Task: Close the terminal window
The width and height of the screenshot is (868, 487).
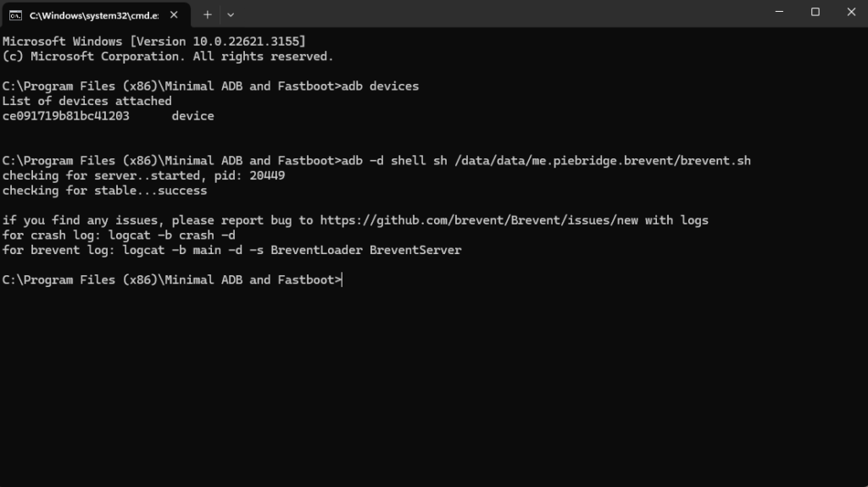Action: 850,12
